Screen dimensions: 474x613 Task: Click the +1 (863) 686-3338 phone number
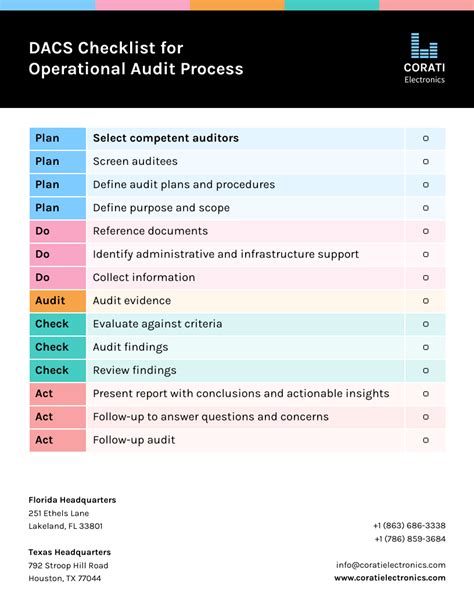point(409,525)
